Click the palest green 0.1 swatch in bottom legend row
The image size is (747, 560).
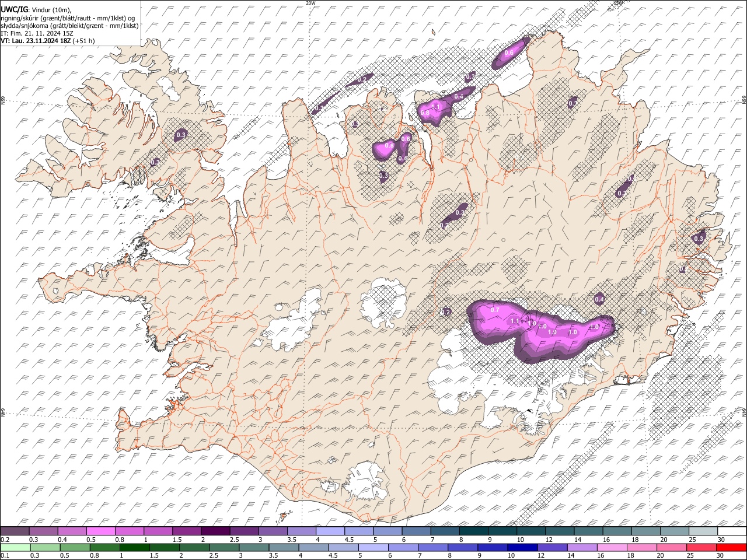pos(15,547)
